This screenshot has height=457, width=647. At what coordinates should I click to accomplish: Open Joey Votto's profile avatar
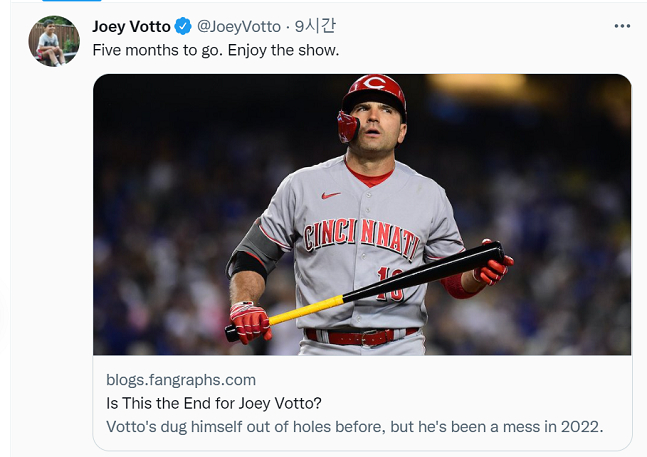[x=53, y=43]
